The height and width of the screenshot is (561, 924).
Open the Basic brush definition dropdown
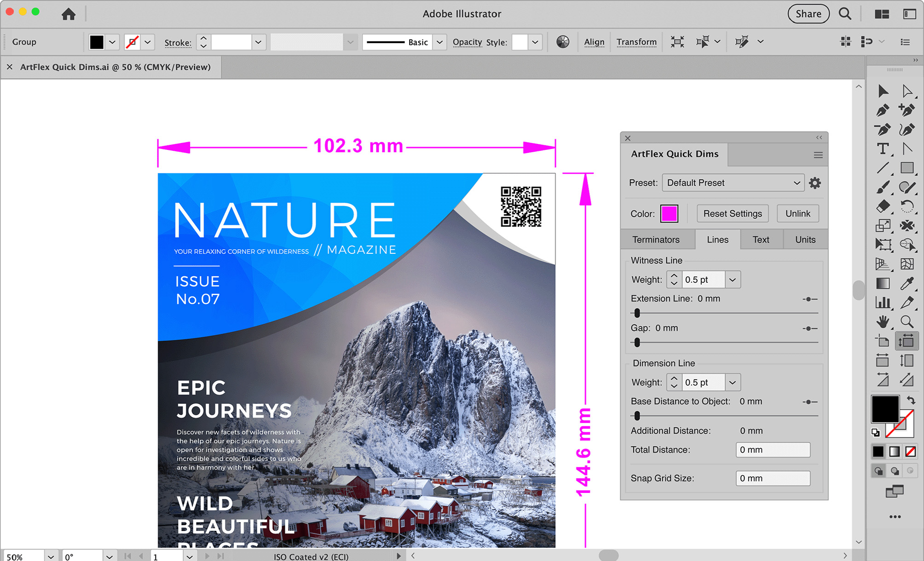439,42
